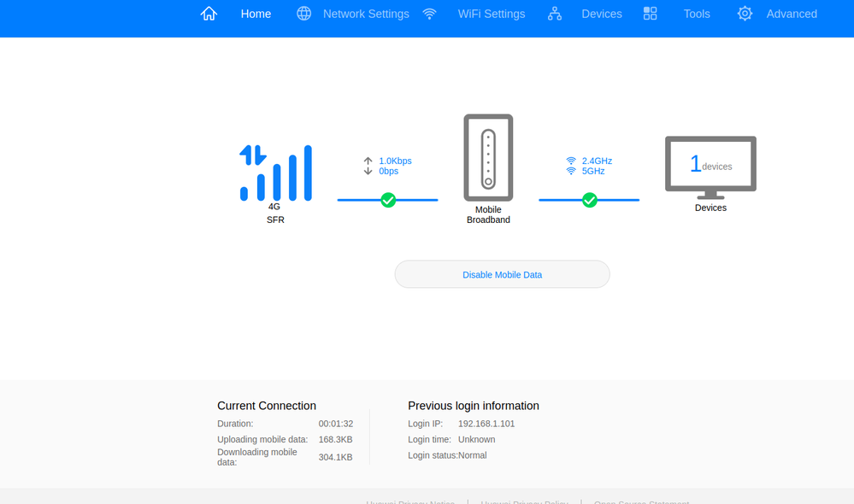The width and height of the screenshot is (854, 504).
Task: Click the 2.4GHz WiFi band label
Action: click(597, 161)
